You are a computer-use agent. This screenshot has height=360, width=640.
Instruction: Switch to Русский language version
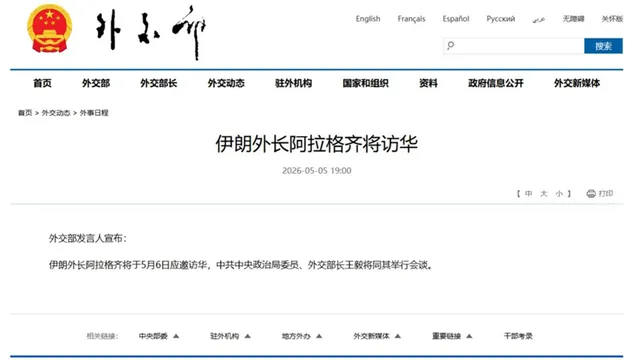(x=500, y=19)
